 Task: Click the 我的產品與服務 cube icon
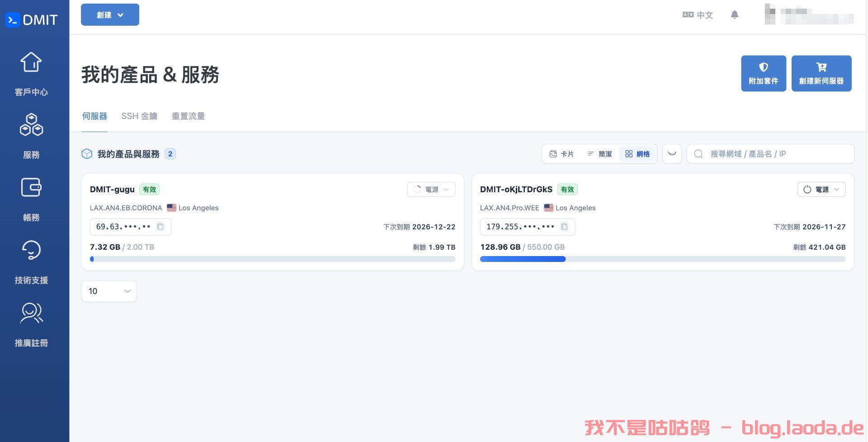click(87, 154)
